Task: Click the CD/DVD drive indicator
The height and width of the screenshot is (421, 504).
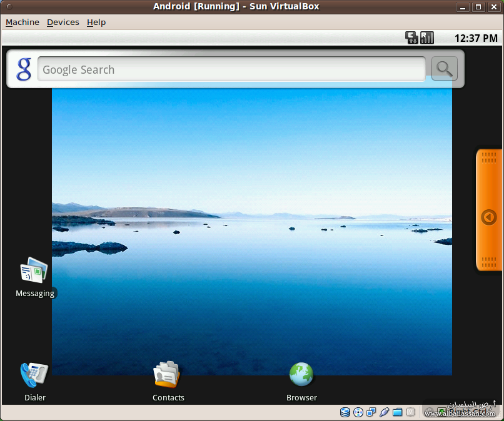Action: click(358, 412)
